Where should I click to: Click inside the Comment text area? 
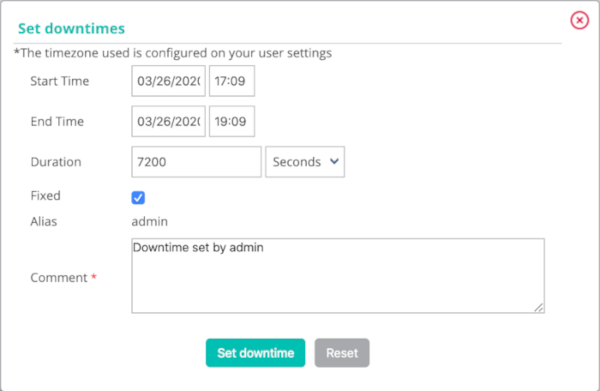(x=338, y=275)
